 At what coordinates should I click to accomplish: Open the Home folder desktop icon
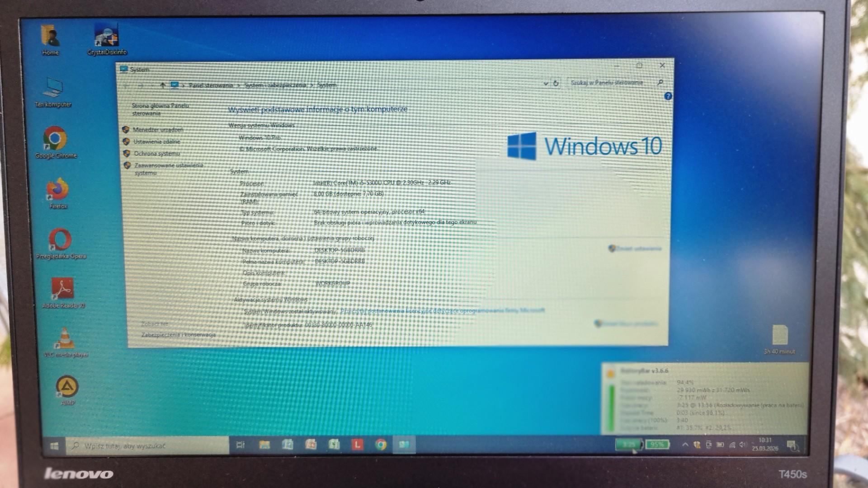tap(50, 40)
